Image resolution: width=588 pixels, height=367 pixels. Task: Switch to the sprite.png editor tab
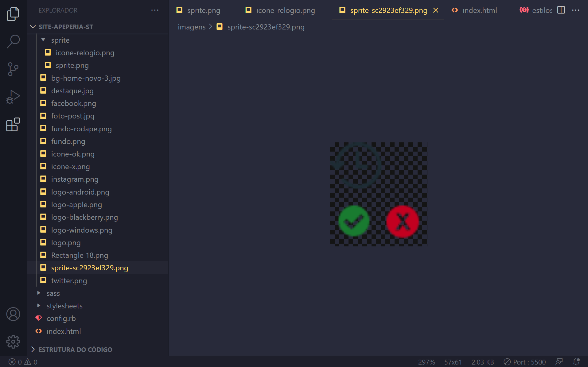[204, 10]
